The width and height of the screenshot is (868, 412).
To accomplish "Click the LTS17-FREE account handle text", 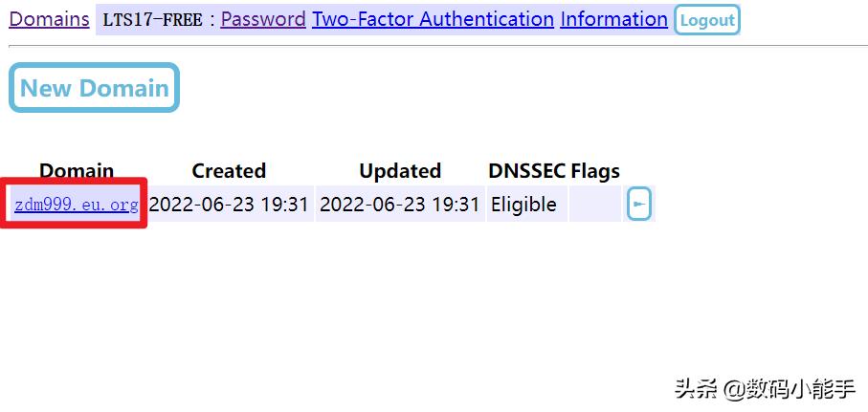I will tap(152, 20).
